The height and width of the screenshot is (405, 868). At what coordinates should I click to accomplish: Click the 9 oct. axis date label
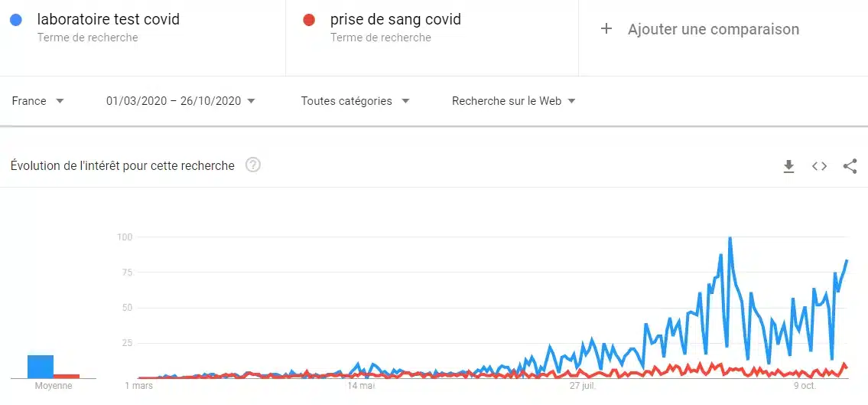click(x=805, y=386)
